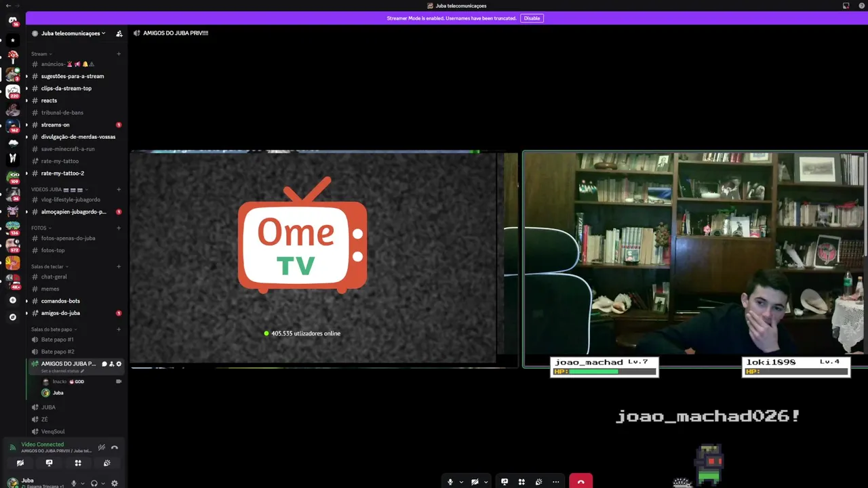This screenshot has height=488, width=868.
Task: Click the red disconnect call button
Action: (580, 481)
